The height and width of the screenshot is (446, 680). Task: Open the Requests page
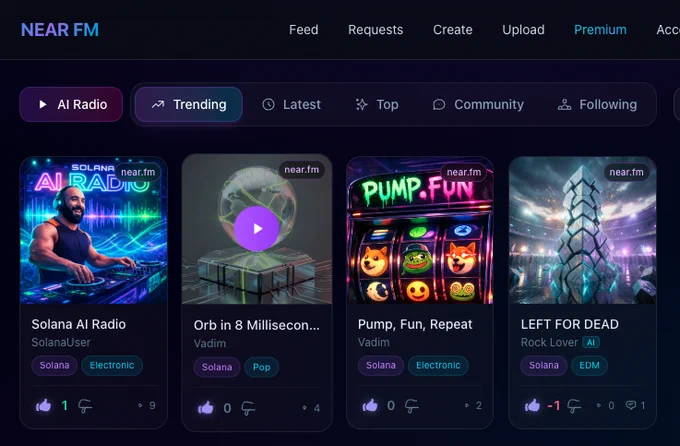(376, 30)
